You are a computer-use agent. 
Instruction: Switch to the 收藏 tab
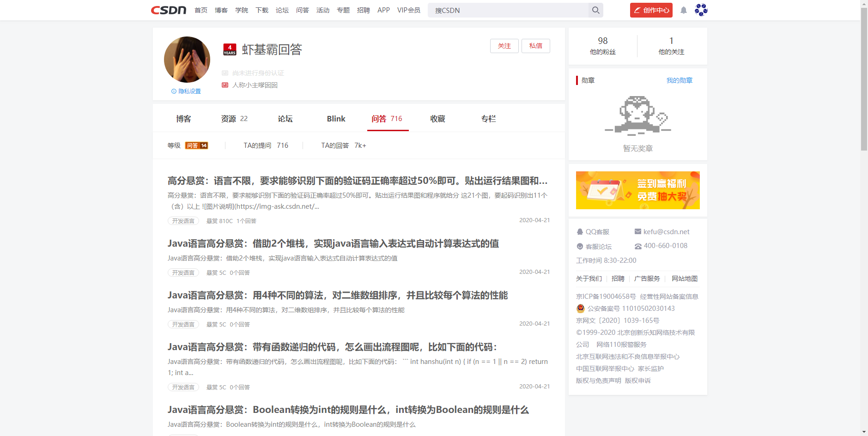[x=437, y=119]
